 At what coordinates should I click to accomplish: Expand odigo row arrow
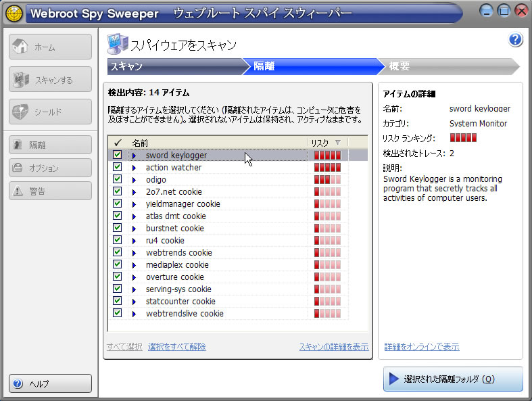click(x=134, y=180)
